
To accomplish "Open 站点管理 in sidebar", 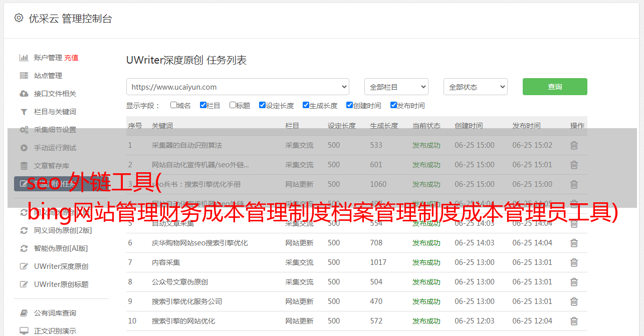I will pos(48,76).
